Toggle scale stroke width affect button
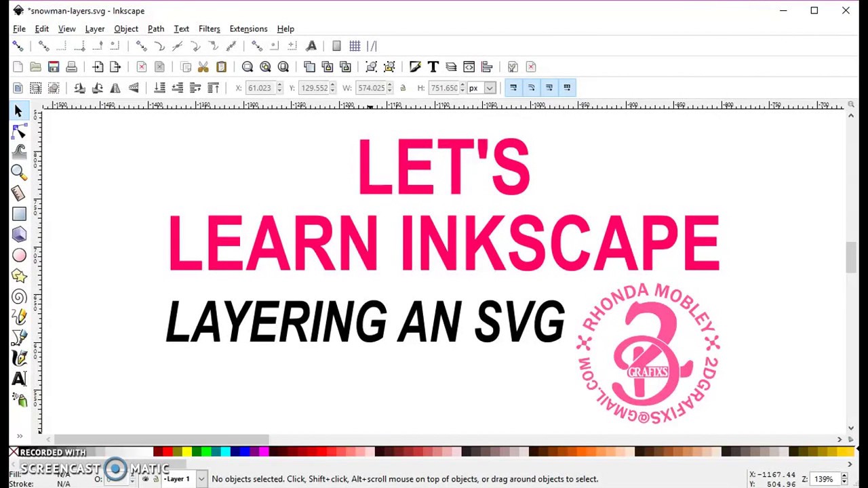 [513, 87]
